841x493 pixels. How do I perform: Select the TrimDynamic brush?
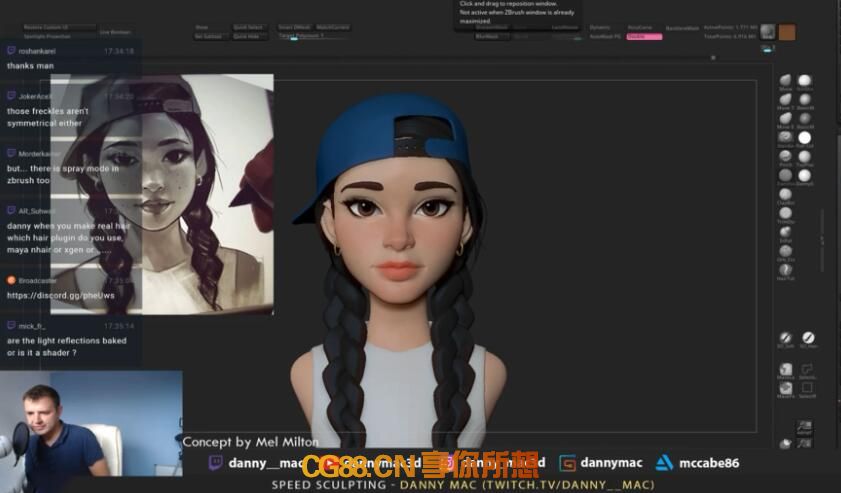(785, 213)
